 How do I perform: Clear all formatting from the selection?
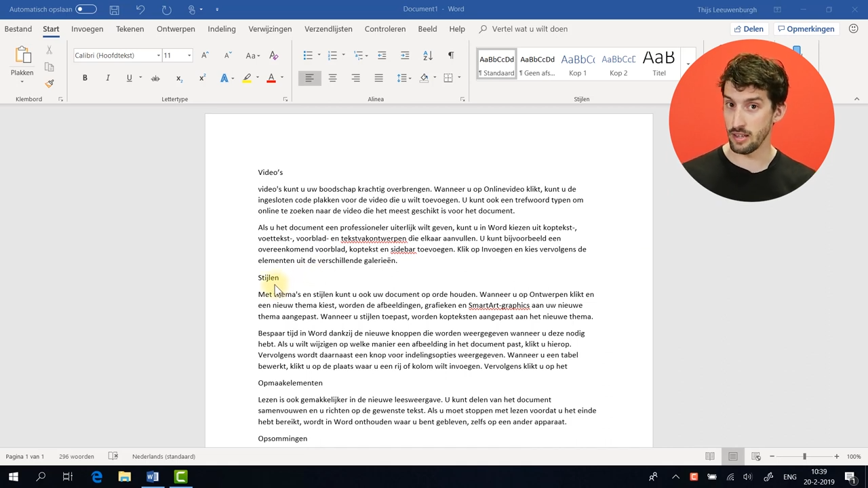(x=274, y=56)
